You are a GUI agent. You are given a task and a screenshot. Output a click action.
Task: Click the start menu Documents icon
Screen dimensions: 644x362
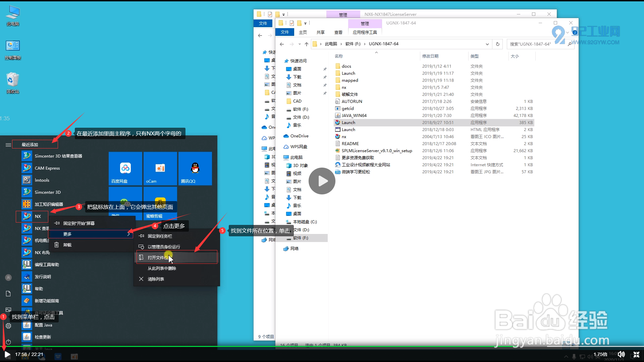tap(8, 294)
